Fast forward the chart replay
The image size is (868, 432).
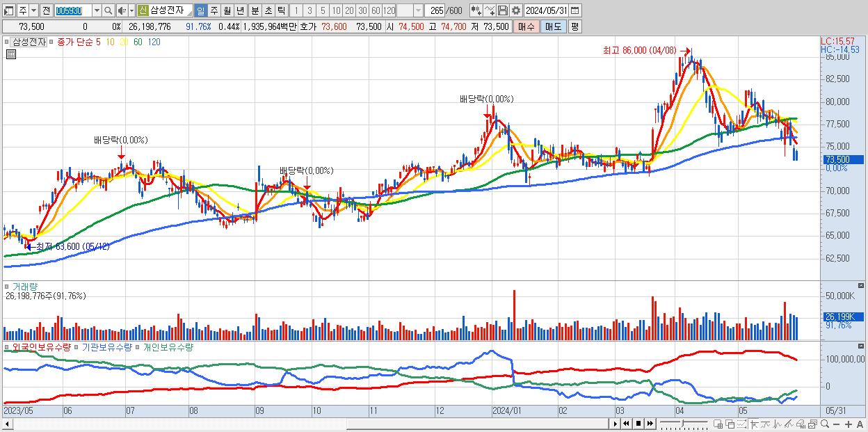[x=650, y=424]
